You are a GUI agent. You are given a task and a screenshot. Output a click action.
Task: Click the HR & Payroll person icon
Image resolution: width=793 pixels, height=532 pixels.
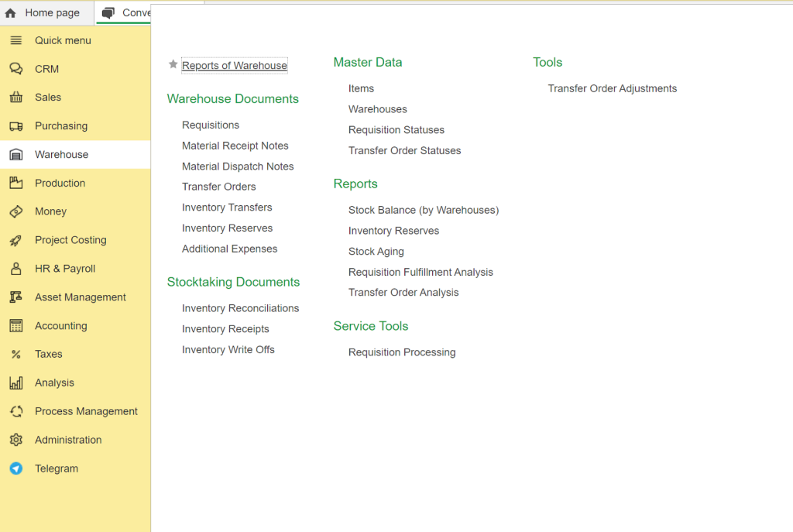[x=16, y=269]
